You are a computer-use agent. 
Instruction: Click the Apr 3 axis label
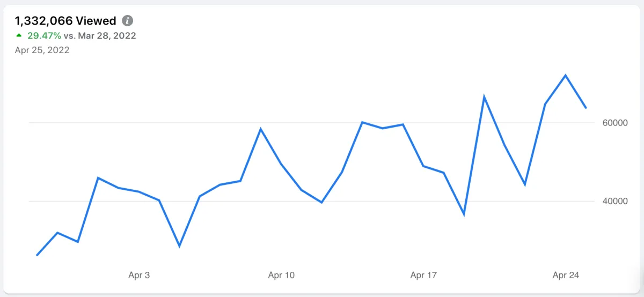139,276
